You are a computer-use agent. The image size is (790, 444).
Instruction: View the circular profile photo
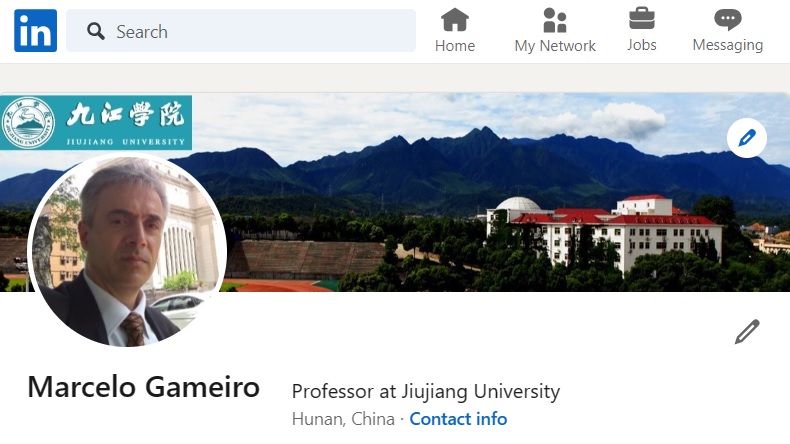pos(127,249)
